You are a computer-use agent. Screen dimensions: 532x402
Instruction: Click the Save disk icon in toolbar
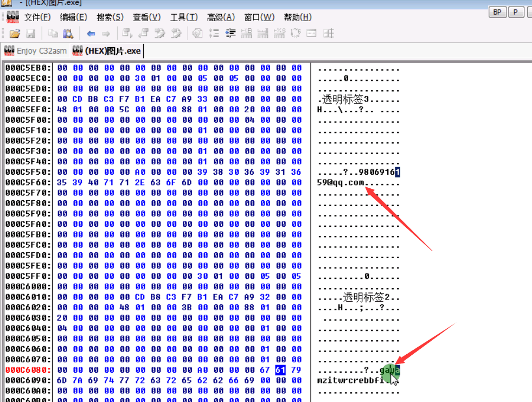[30, 34]
